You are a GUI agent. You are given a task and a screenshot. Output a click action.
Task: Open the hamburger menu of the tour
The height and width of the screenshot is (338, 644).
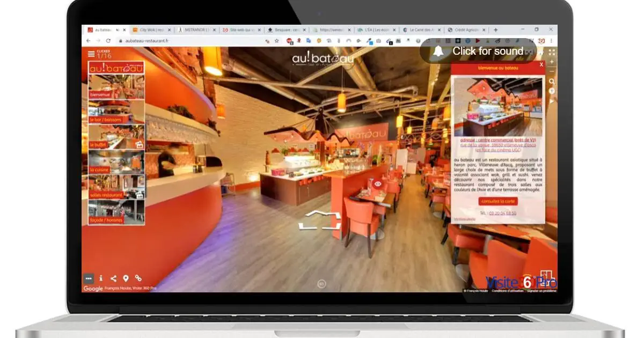(91, 54)
